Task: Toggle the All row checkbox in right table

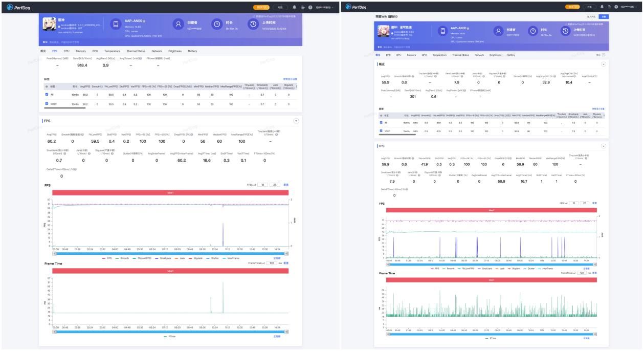Action: [x=380, y=122]
